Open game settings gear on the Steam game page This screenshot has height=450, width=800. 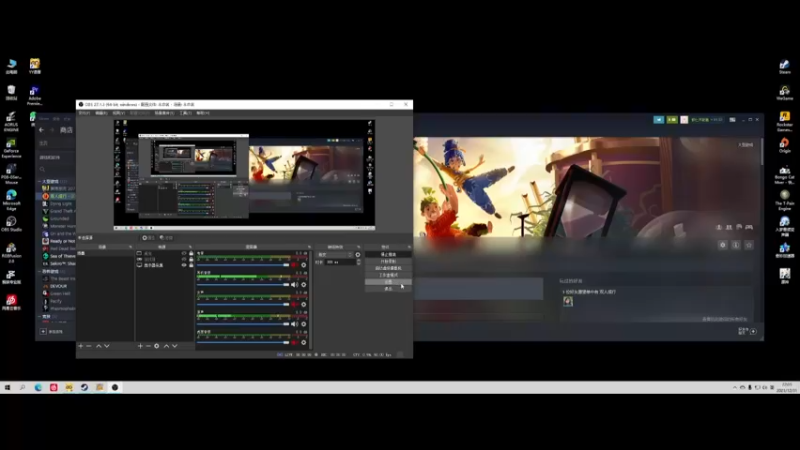[x=722, y=245]
